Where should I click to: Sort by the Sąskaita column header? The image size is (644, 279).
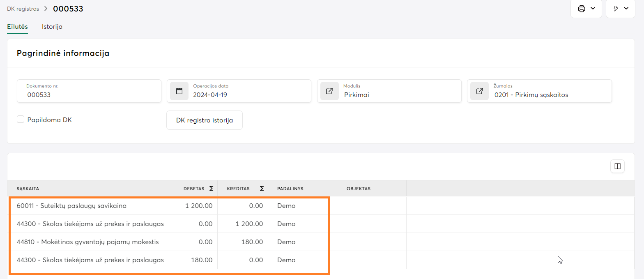pyautogui.click(x=28, y=189)
